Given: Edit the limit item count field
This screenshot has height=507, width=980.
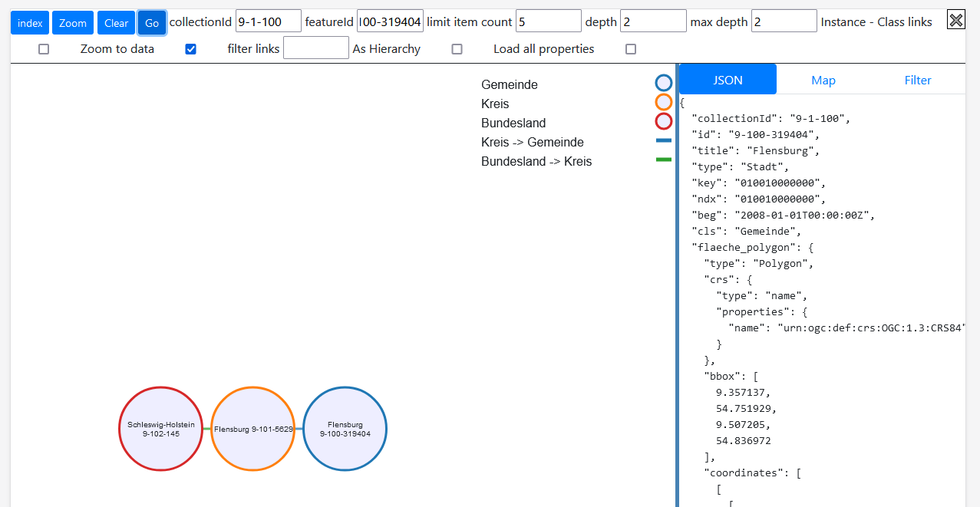Looking at the screenshot, I should [x=549, y=21].
